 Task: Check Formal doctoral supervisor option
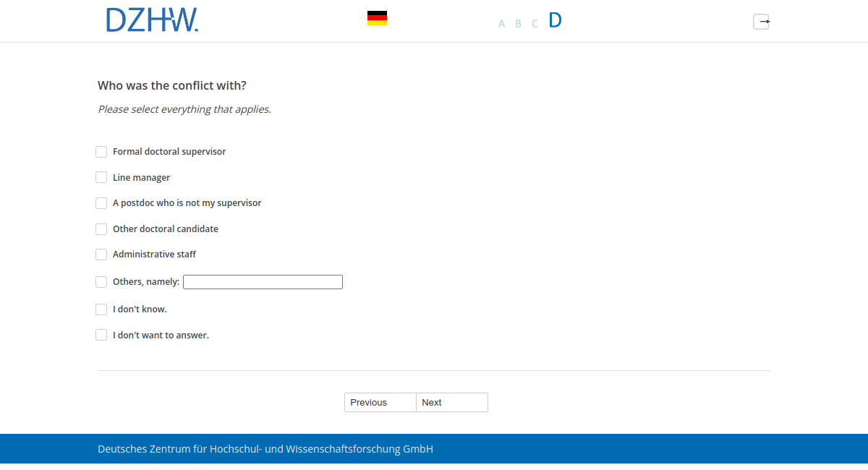tap(101, 152)
